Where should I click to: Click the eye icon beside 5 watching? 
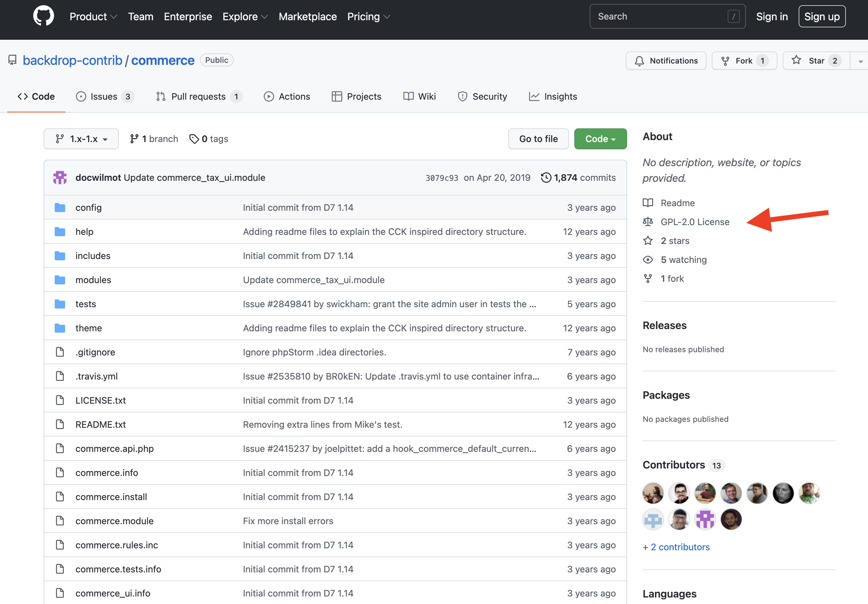point(648,259)
